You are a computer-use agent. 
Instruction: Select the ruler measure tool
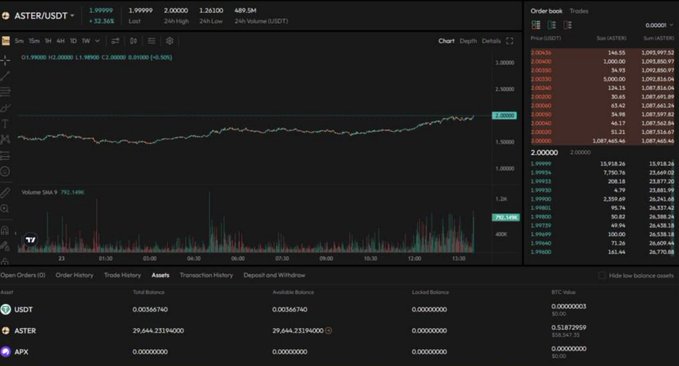point(5,193)
